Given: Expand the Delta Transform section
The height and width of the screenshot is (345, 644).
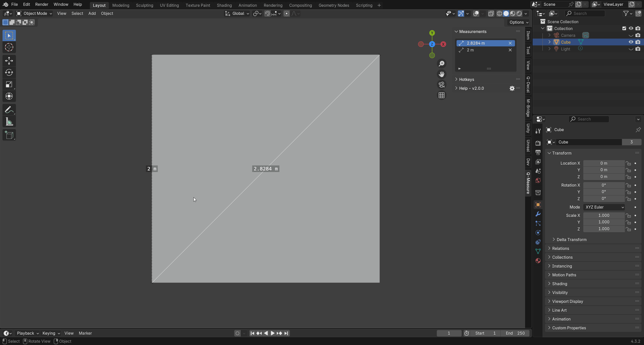Looking at the screenshot, I should point(571,240).
